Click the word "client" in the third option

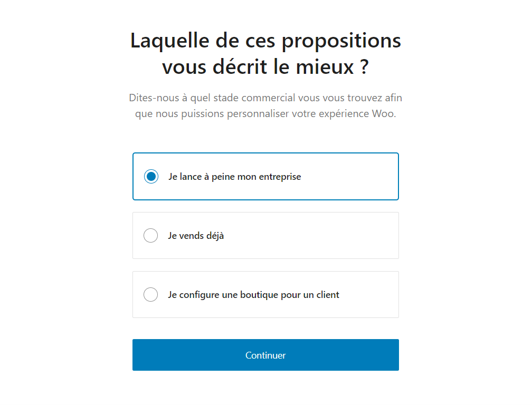[327, 295]
